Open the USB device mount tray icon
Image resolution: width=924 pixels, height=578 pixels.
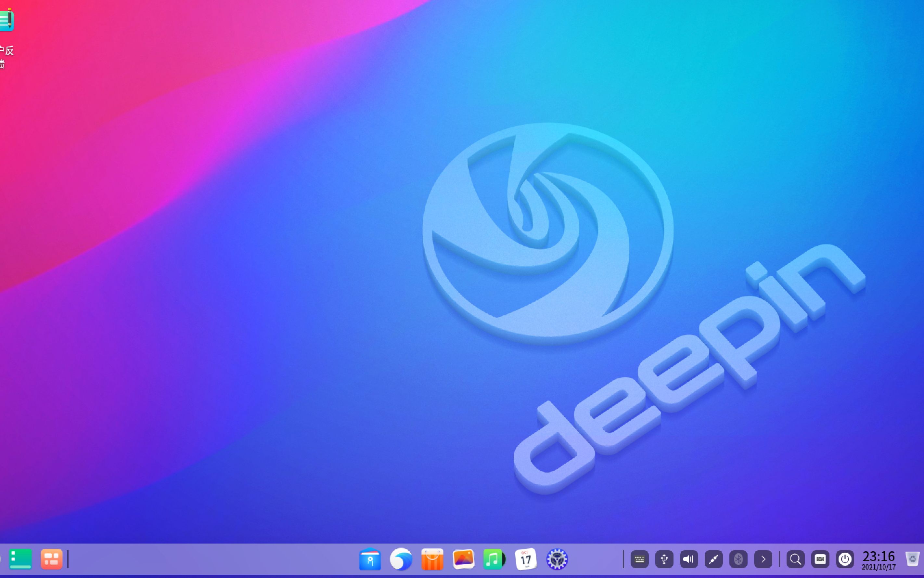[664, 559]
